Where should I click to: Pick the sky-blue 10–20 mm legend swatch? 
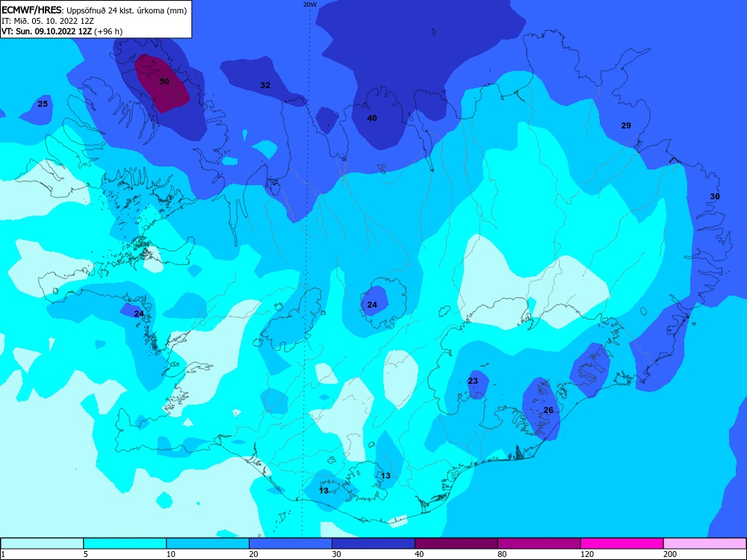click(x=208, y=544)
